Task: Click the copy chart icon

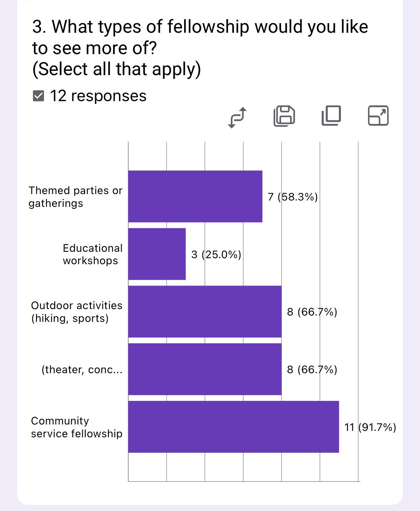Action: [x=331, y=116]
